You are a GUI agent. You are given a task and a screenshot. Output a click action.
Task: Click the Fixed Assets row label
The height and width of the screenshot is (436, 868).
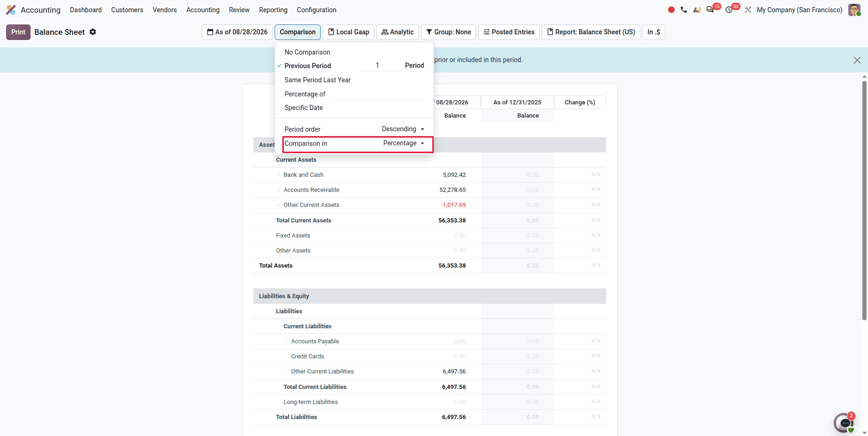(x=293, y=236)
